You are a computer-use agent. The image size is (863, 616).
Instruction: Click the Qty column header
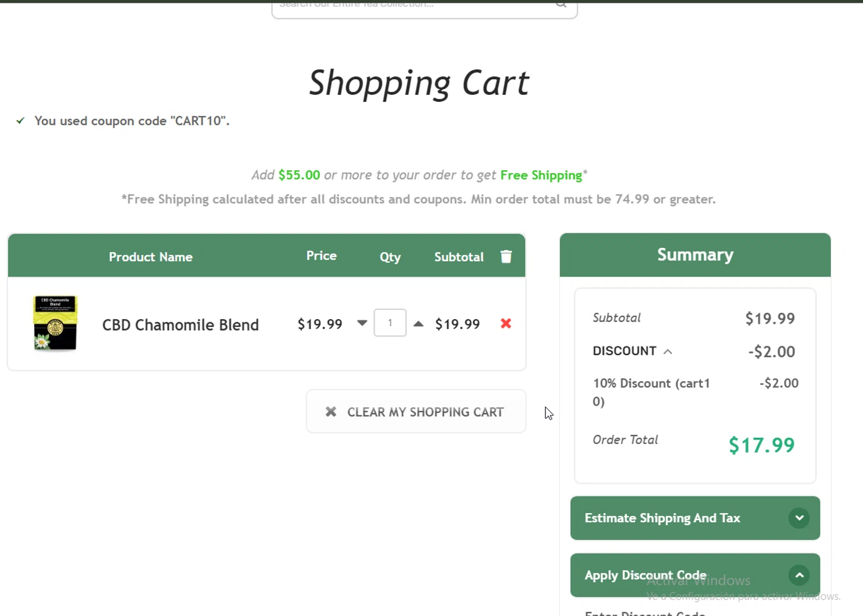390,257
